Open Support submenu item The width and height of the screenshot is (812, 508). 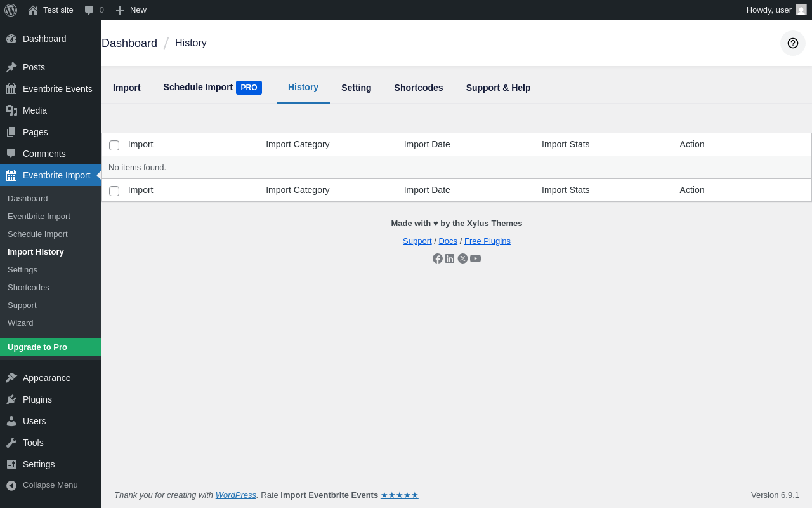51,305
